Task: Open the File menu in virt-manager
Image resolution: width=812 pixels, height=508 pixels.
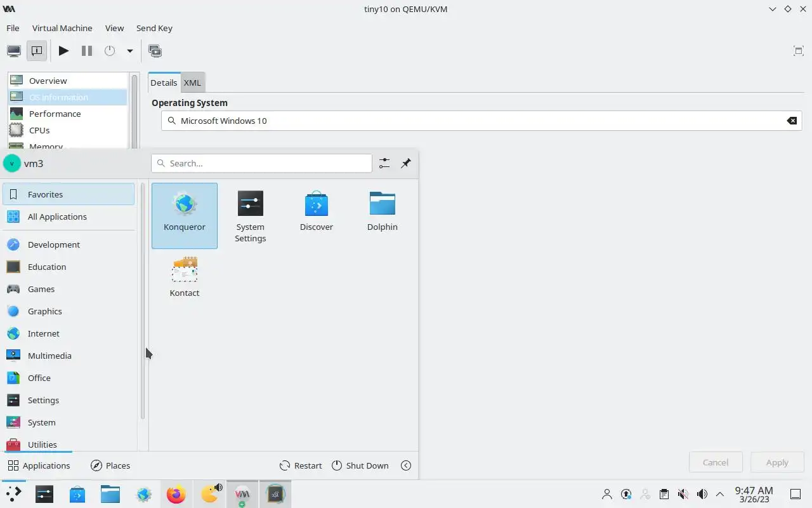Action: click(13, 28)
